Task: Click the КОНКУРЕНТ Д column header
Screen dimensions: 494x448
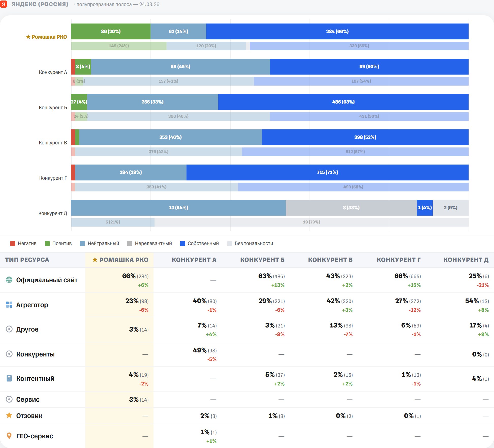Action: tap(466, 260)
